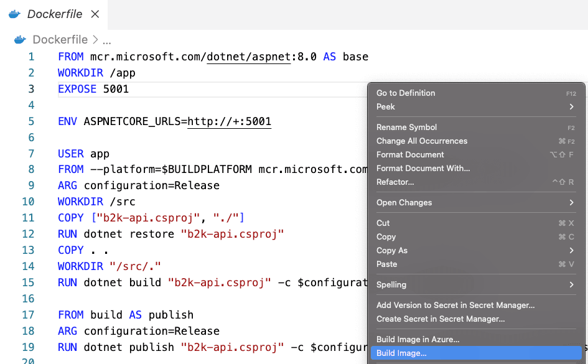Screen dimensions: 588x364
Task: Select Cut in the context menu
Action: coord(476,223)
